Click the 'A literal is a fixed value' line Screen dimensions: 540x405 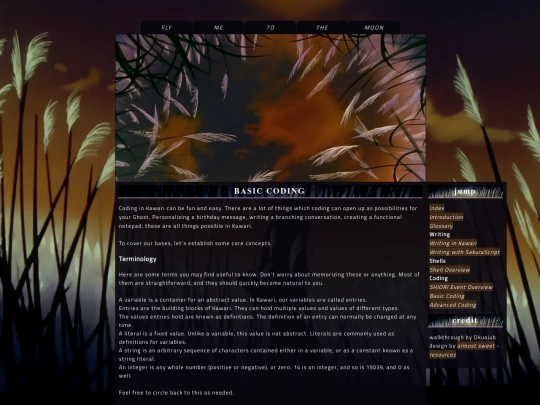click(x=257, y=338)
